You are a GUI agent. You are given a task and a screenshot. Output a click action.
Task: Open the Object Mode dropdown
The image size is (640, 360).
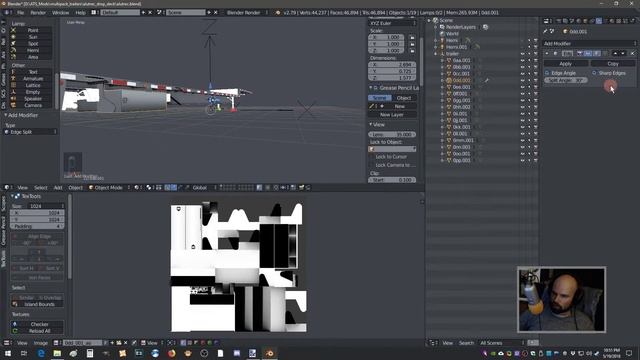pos(109,188)
